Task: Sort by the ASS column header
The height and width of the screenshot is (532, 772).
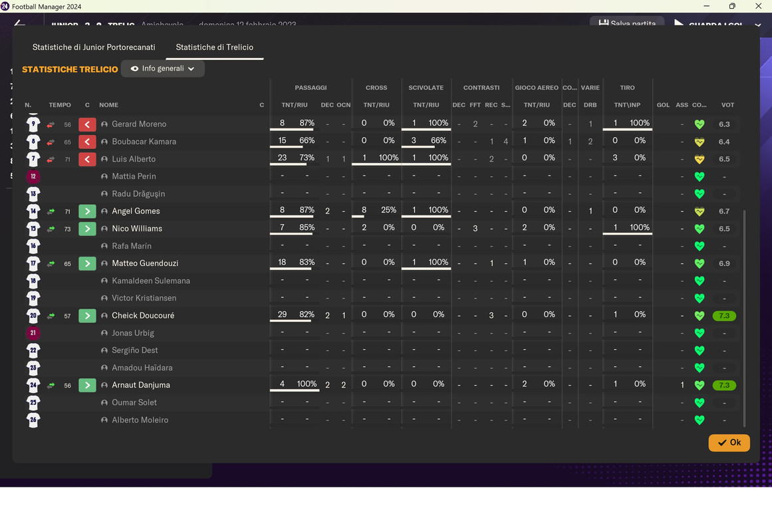Action: [x=682, y=105]
